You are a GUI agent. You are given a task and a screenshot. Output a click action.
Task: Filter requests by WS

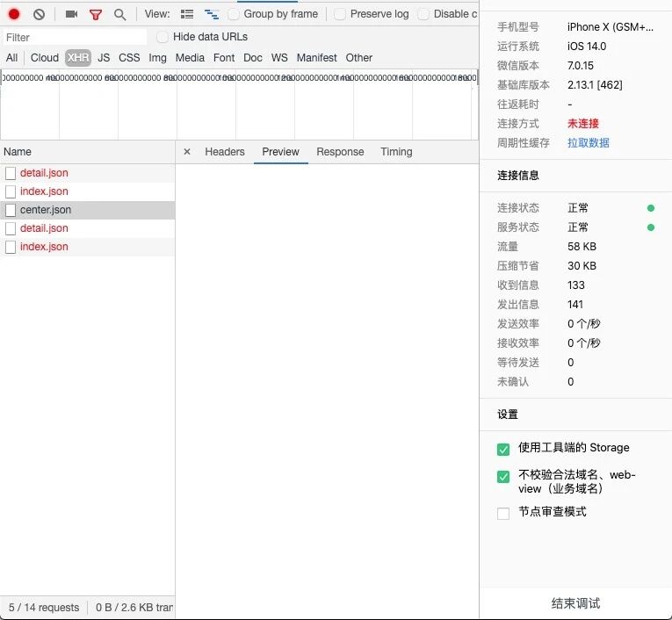tap(279, 58)
